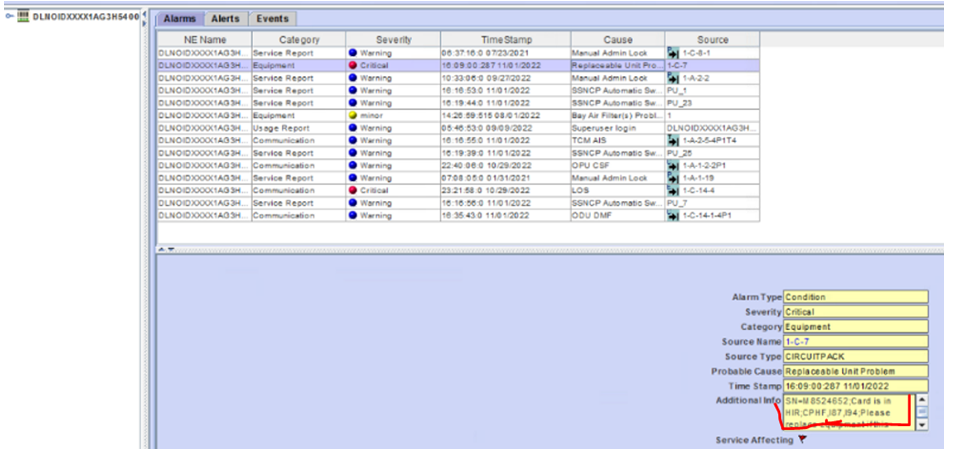Viewport: 954px width, 457px height.
Task: Click the blue Warning dot in the PU_23 row
Action: click(x=352, y=103)
